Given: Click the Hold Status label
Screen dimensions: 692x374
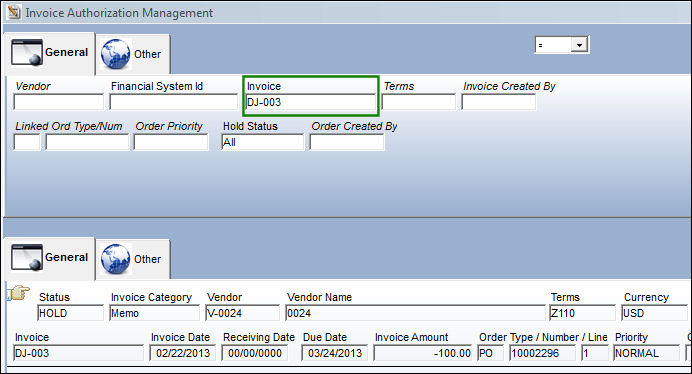Looking at the screenshot, I should pyautogui.click(x=250, y=126).
